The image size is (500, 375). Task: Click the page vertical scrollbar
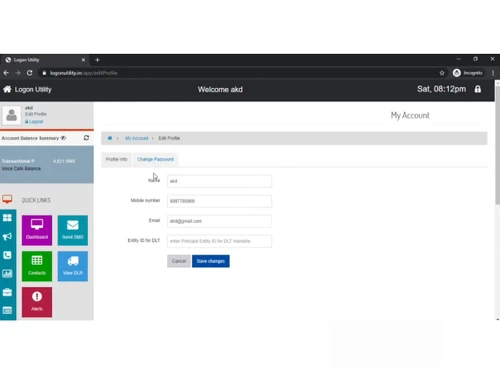pos(497,144)
